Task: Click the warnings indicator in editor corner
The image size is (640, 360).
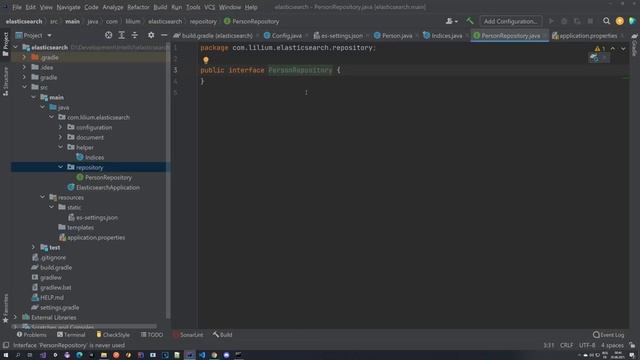Action: pyautogui.click(x=600, y=49)
